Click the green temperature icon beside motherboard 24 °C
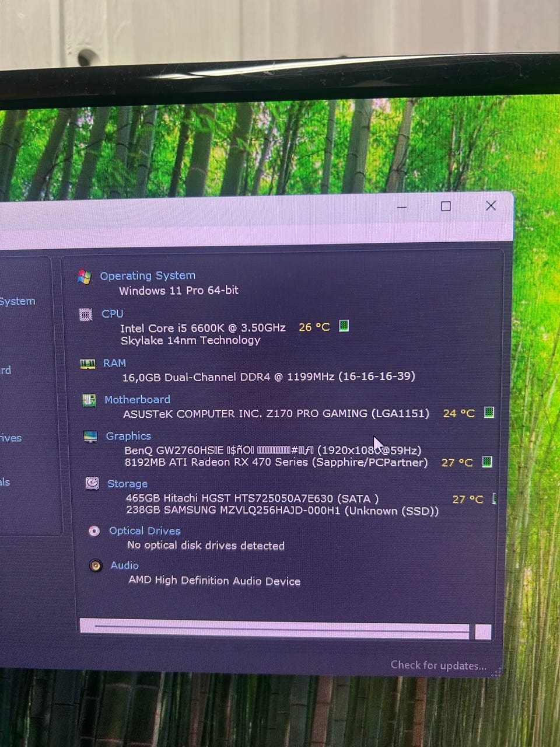Screen dimensions: 560x747 pyautogui.click(x=489, y=413)
